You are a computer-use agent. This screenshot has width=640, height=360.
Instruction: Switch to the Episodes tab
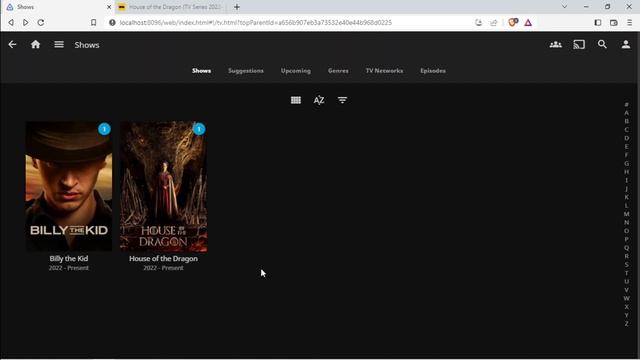pos(433,71)
